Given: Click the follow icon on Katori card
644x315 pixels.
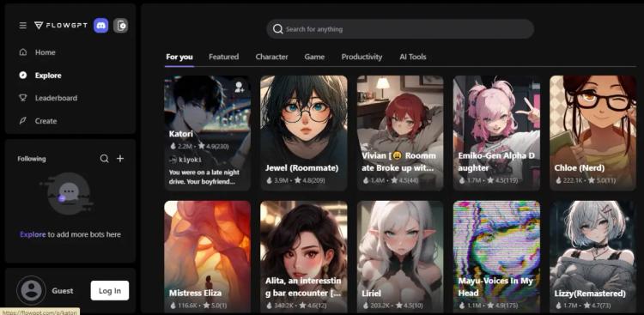Looking at the screenshot, I should click(239, 87).
